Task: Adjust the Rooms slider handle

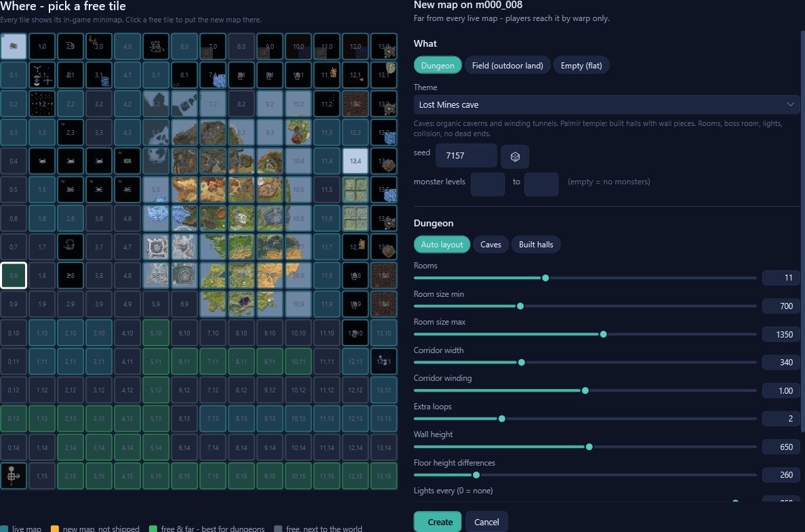Action: (x=545, y=278)
